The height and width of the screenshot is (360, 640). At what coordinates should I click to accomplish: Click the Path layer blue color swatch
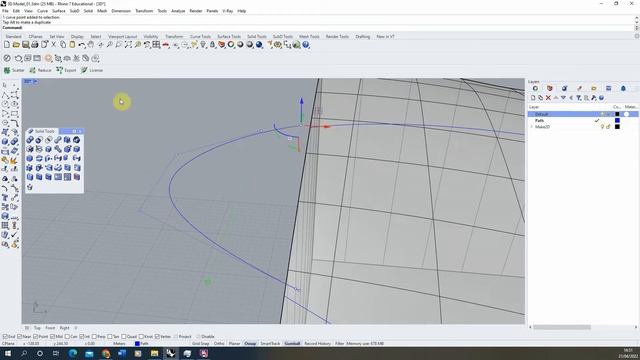617,120
